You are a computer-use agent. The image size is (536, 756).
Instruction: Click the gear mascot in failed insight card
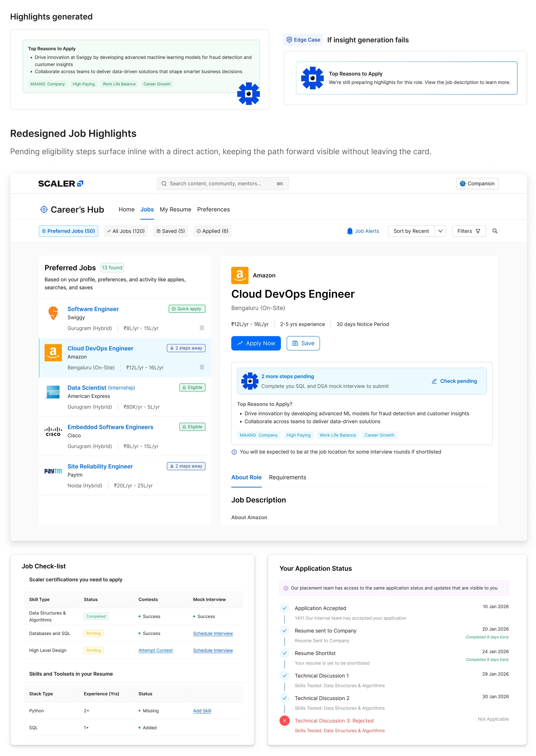(x=312, y=78)
